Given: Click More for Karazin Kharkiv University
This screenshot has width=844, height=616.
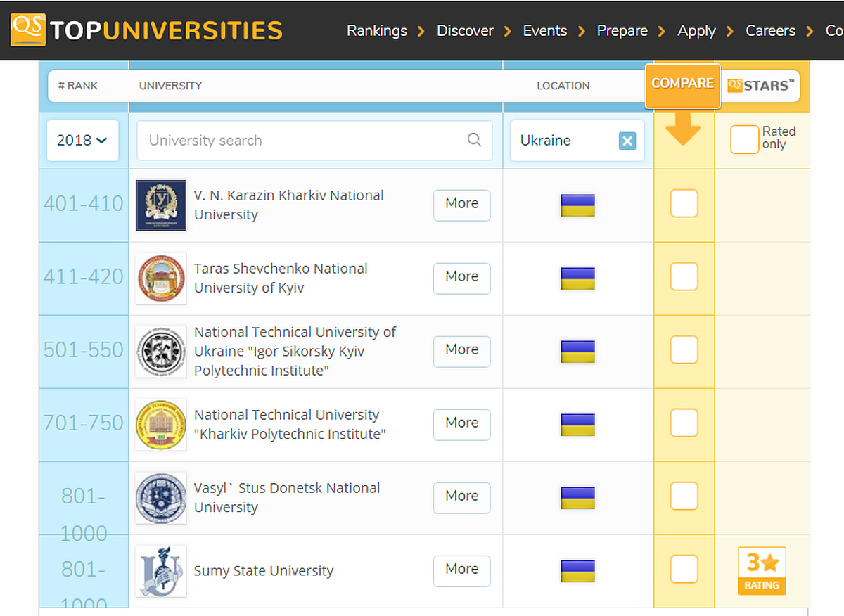Looking at the screenshot, I should [x=462, y=205].
